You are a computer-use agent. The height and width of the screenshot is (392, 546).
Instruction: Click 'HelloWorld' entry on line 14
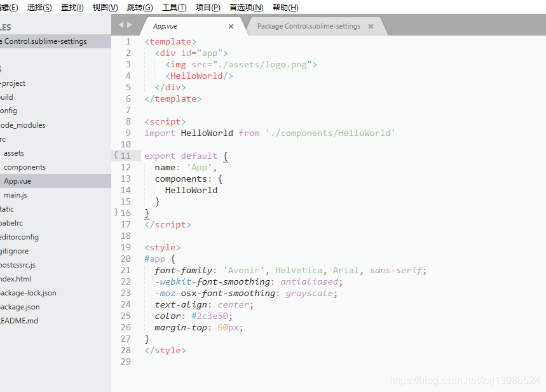click(191, 190)
